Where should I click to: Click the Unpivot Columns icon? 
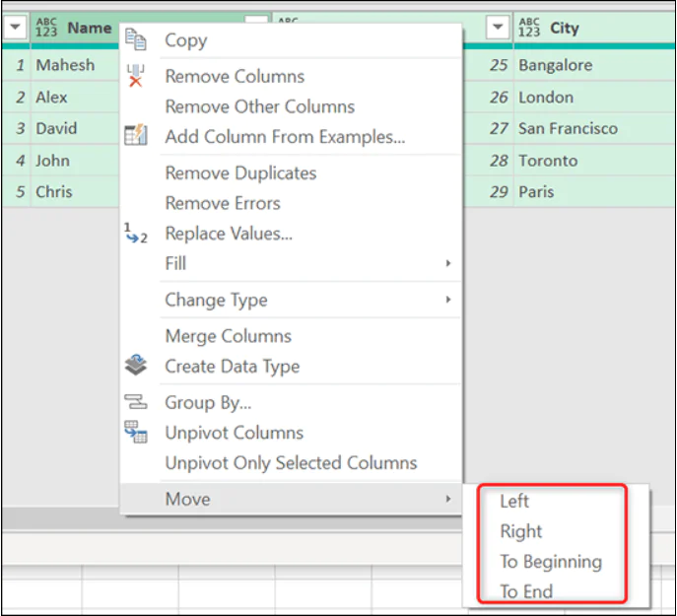click(x=136, y=432)
